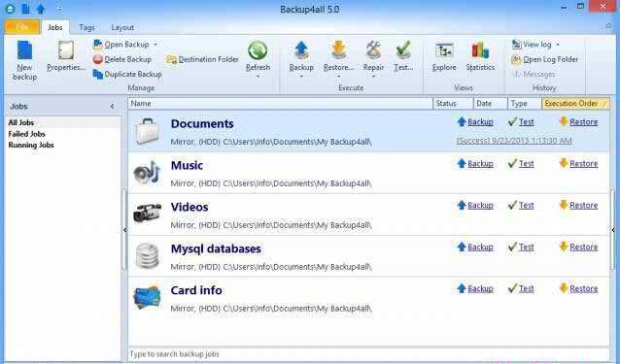Click Delete Backup red icon
The image size is (620, 364).
(x=98, y=59)
